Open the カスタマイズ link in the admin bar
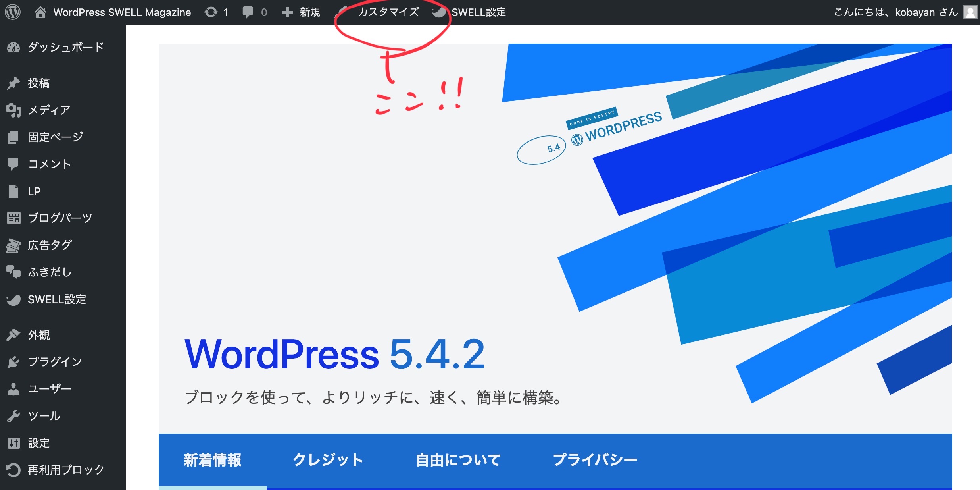Viewport: 980px width, 490px height. coord(388,12)
